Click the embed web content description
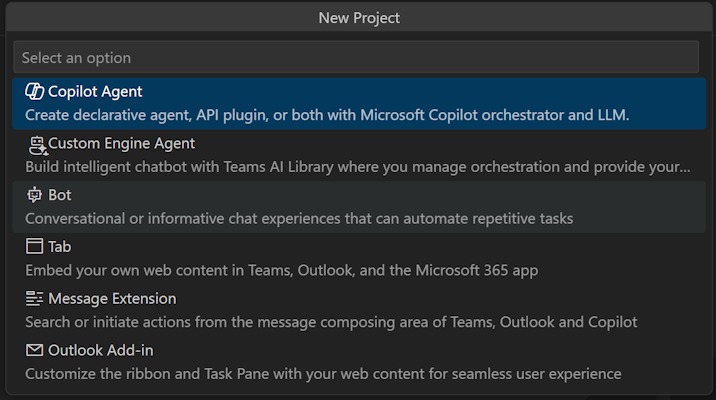 tap(282, 270)
